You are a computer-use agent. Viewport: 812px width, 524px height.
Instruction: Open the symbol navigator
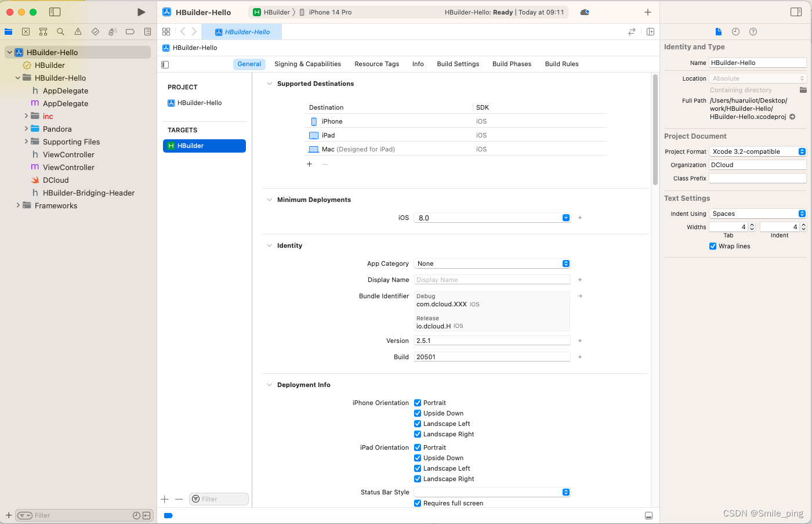pyautogui.click(x=43, y=32)
